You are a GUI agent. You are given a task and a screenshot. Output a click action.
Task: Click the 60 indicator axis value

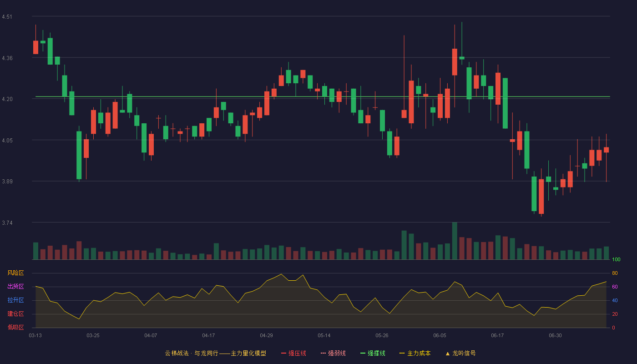coord(615,287)
